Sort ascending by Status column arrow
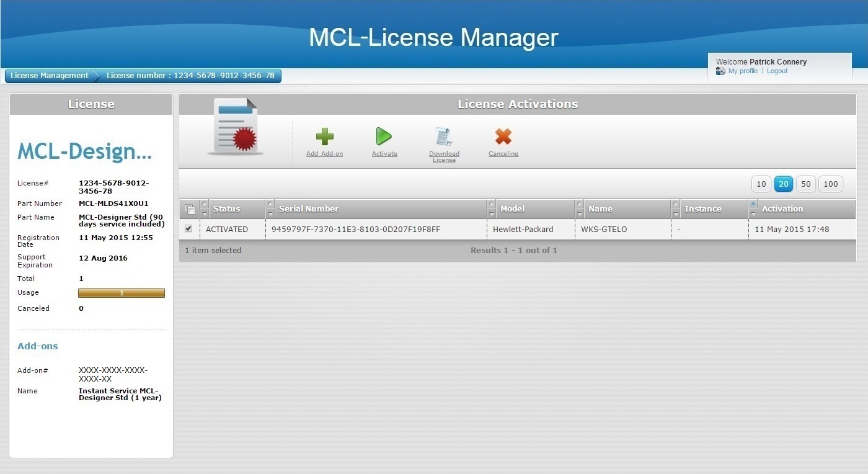Viewport: 868px width, 474px height. (x=205, y=204)
